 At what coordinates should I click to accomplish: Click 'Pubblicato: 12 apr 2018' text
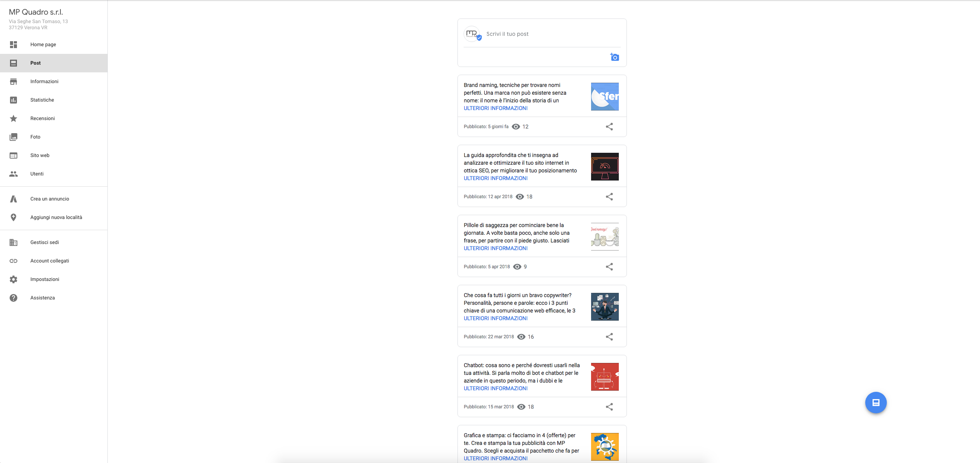tap(488, 197)
